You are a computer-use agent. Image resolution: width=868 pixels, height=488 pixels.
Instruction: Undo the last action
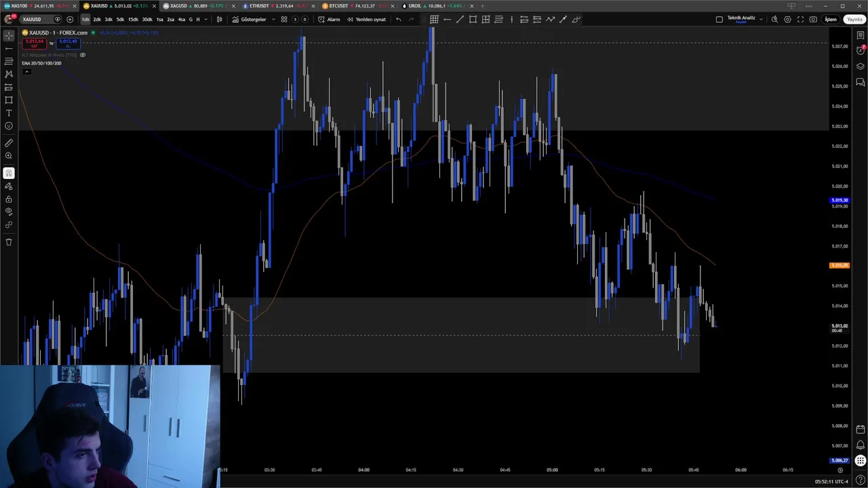pos(399,20)
